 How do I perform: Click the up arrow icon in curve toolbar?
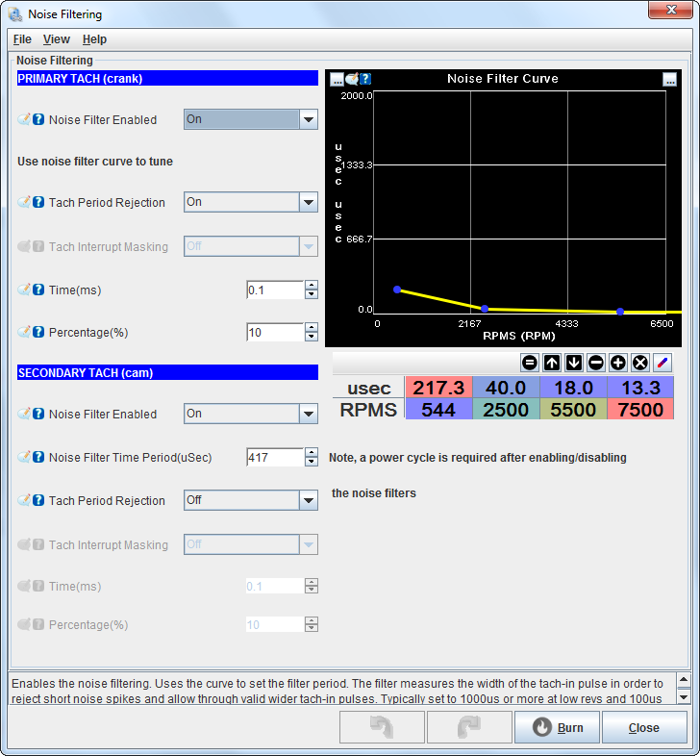tap(552, 363)
